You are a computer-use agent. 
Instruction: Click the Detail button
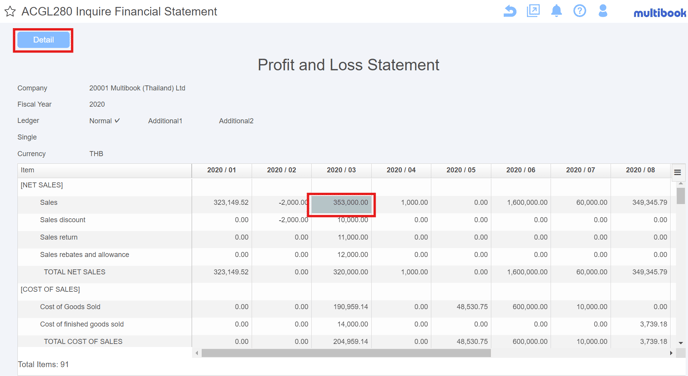click(43, 40)
